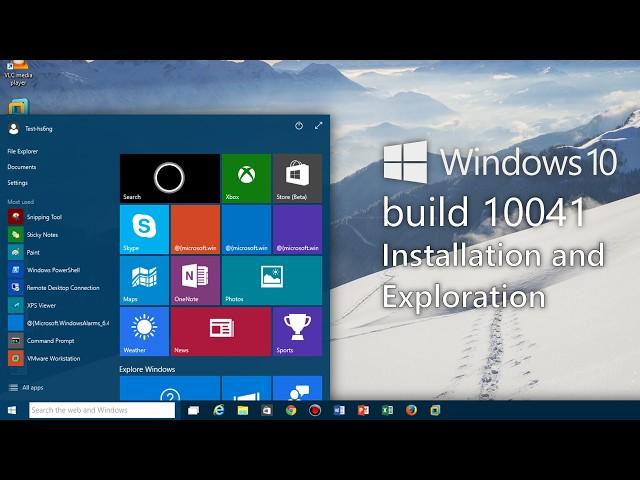Image resolution: width=640 pixels, height=480 pixels.
Task: Open Settings from Start menu
Action: click(x=18, y=183)
